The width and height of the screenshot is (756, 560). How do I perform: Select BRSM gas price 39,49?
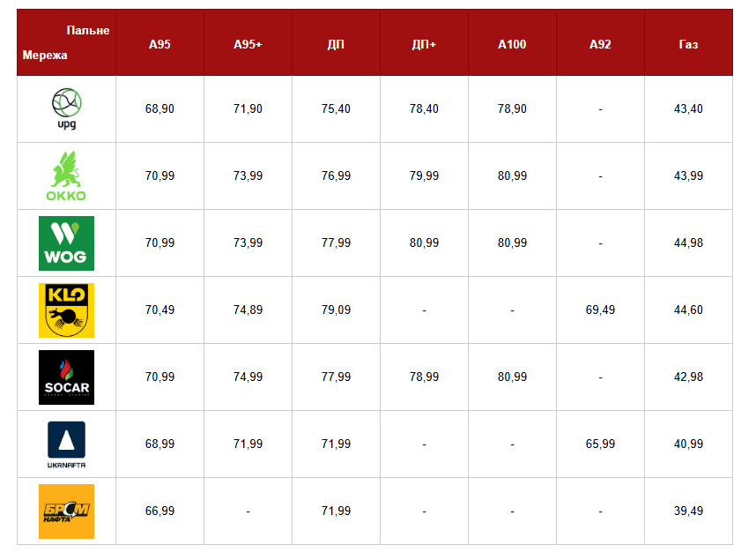(x=688, y=511)
